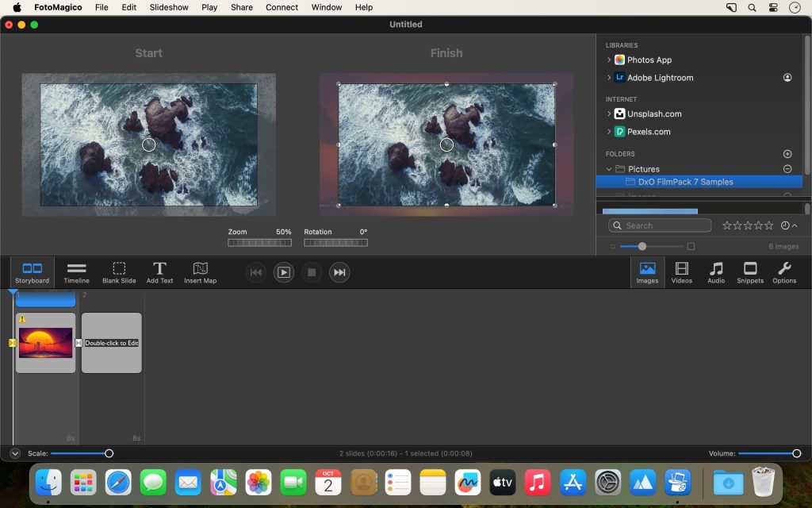Toggle the clock sort icon near the stars
The image size is (812, 508).
[785, 225]
